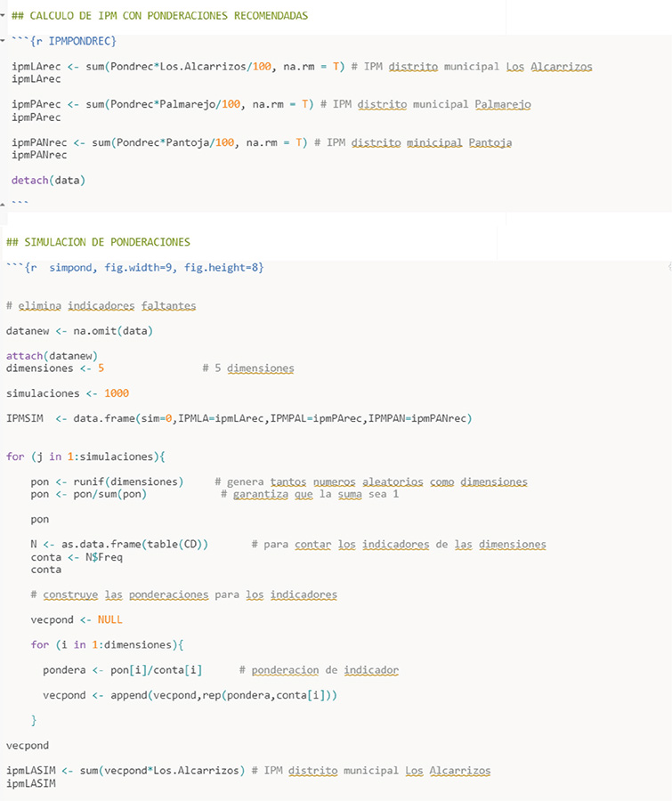Click the simpond fig.width=9 chunk header

point(134,267)
